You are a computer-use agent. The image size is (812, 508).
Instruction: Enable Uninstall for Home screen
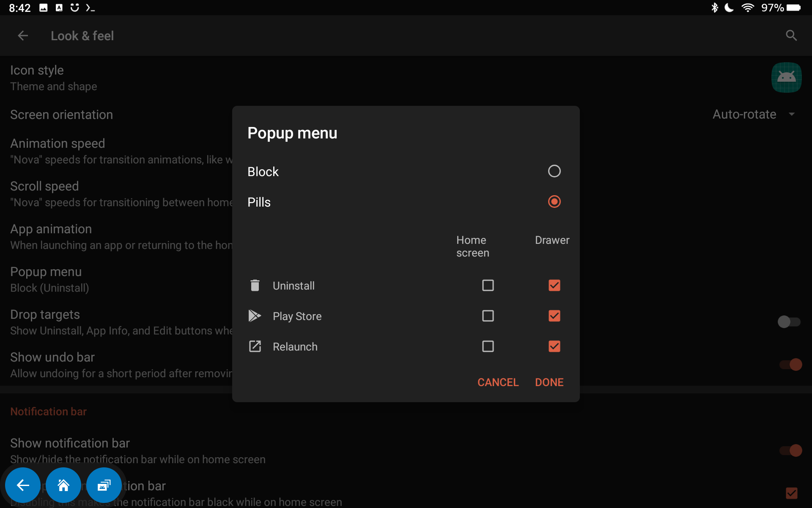click(488, 285)
